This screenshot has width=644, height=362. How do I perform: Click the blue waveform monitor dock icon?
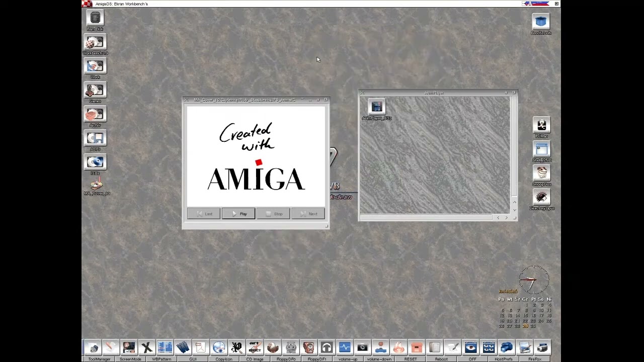[x=345, y=347]
